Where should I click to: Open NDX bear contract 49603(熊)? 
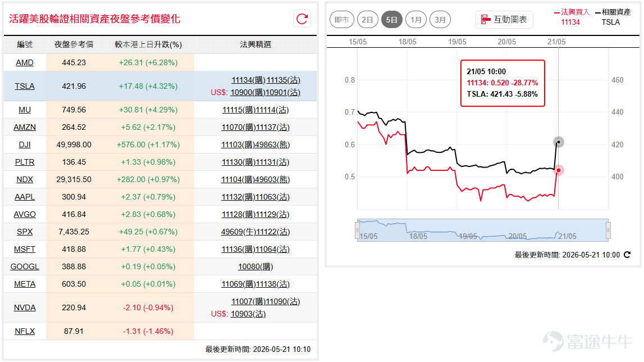coord(272,179)
